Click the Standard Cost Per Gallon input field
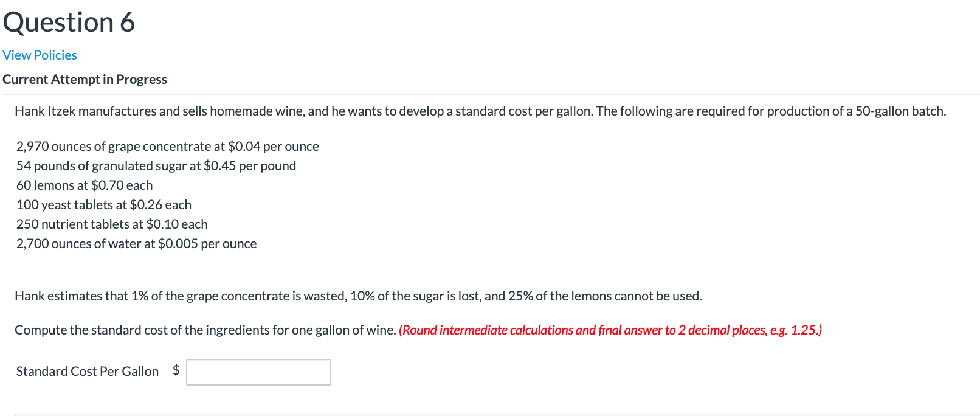This screenshot has width=980, height=416. point(258,372)
